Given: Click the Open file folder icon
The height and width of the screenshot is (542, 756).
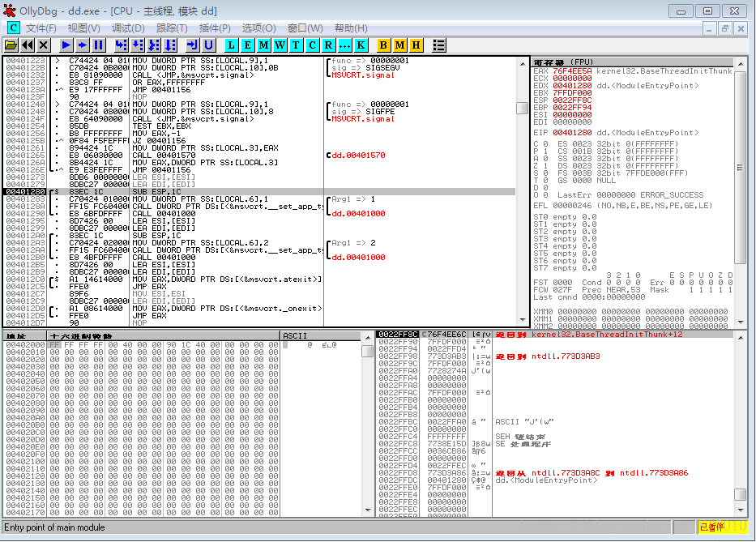Looking at the screenshot, I should [x=11, y=45].
